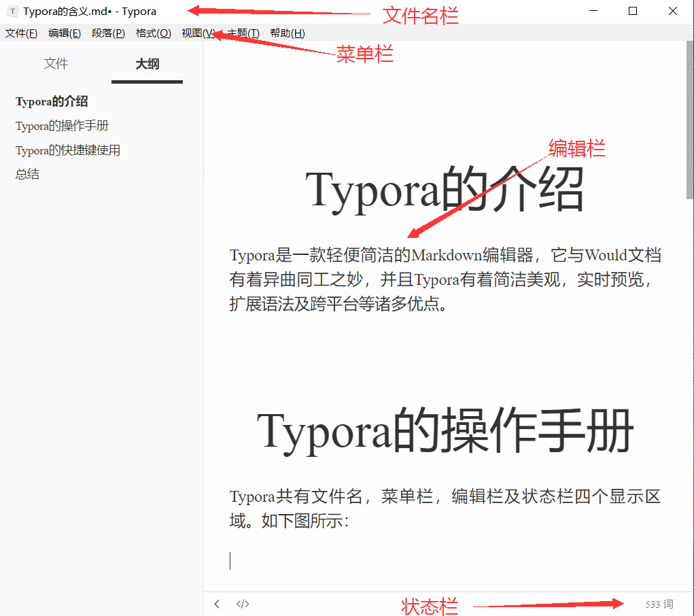The image size is (694, 616).
Task: Collapse the sidebar with the status bar arrow
Action: (x=217, y=604)
